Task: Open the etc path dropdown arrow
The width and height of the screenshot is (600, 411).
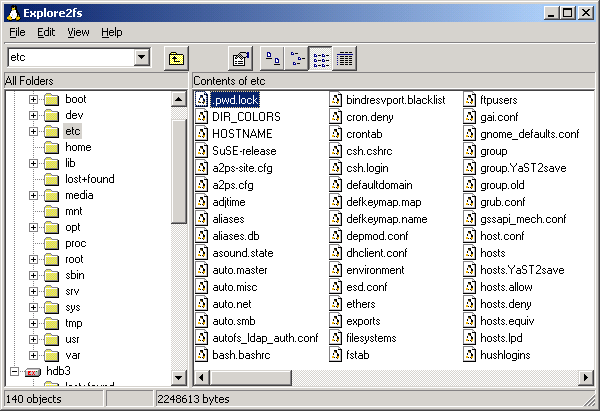Action: (142, 57)
